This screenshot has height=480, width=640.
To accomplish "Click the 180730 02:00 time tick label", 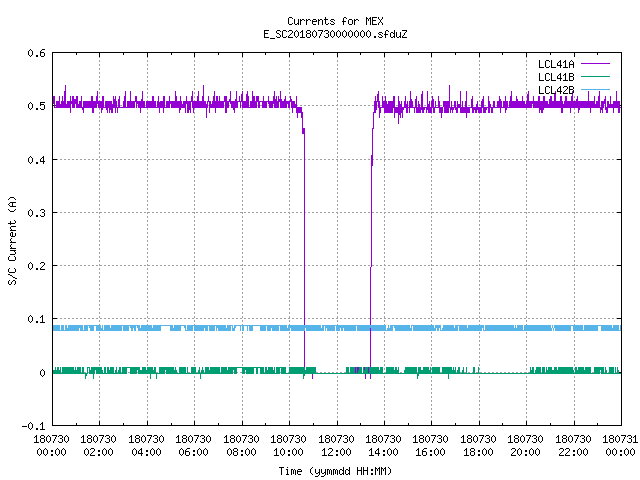I will (98, 446).
